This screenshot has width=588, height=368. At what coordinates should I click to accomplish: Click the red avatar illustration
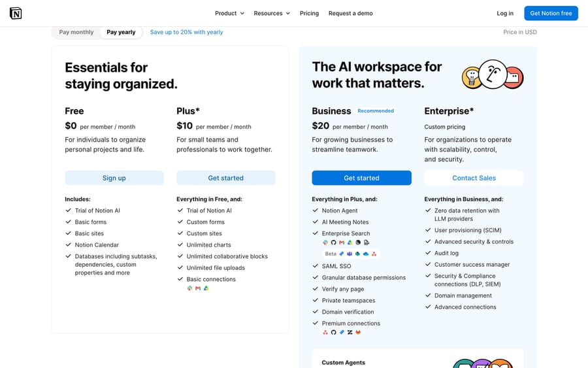pos(515,78)
